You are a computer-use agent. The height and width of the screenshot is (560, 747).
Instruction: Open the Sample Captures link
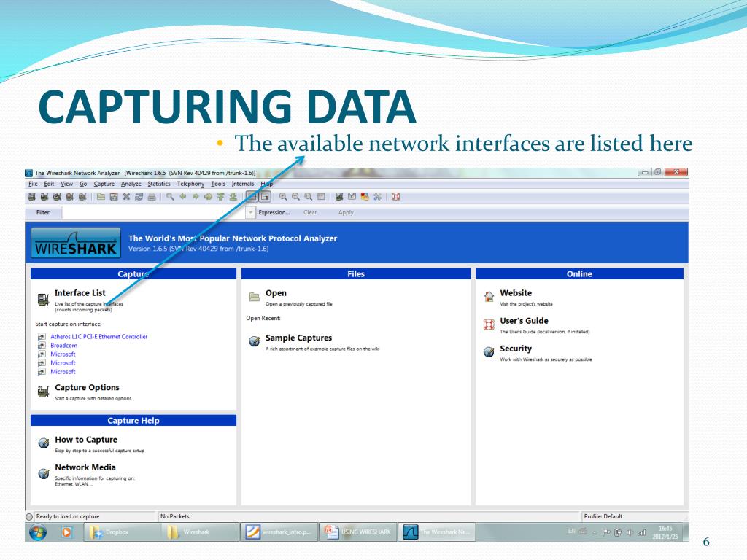pyautogui.click(x=298, y=338)
